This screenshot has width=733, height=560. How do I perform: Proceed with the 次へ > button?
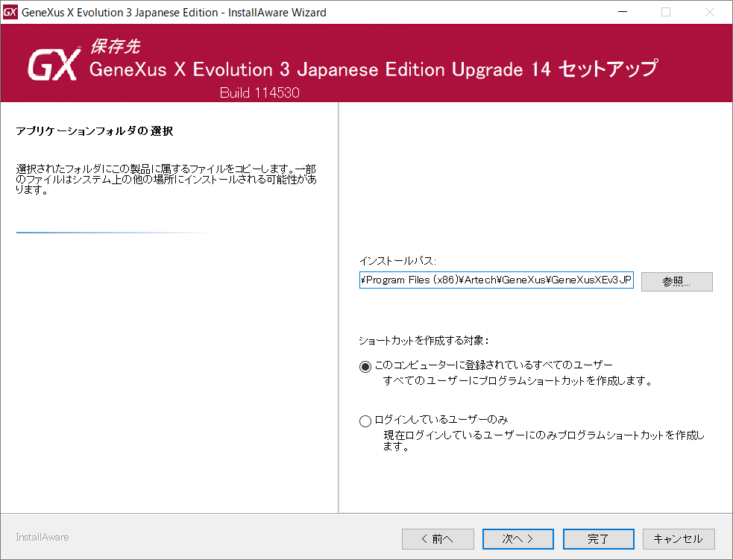pos(518,539)
